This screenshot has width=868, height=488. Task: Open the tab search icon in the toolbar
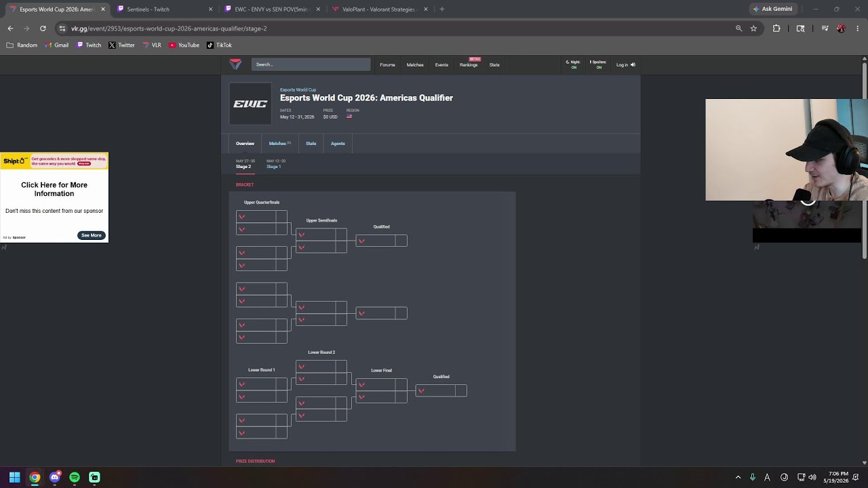tap(801, 28)
